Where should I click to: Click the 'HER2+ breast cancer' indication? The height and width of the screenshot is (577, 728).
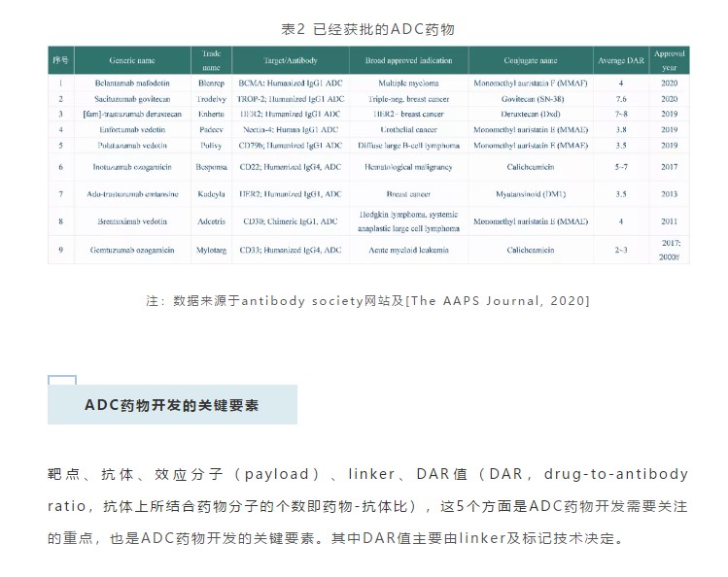tap(408, 114)
